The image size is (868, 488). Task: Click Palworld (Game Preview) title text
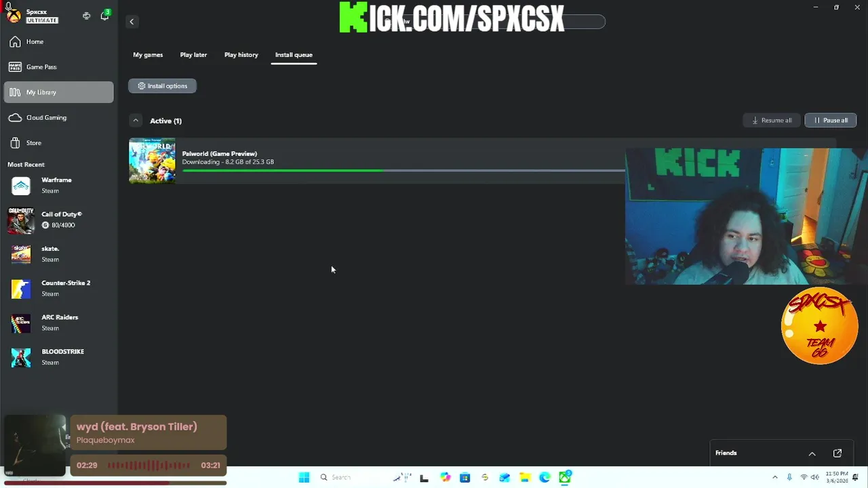coord(219,154)
